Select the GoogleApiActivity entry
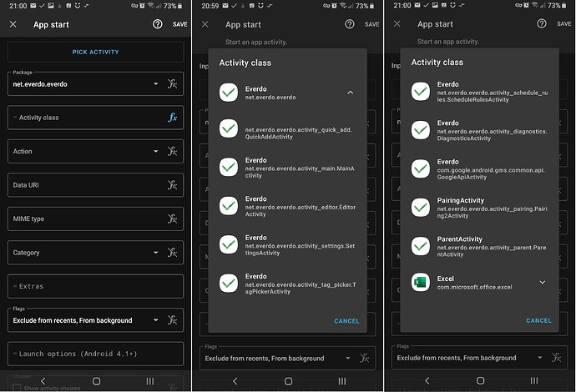 [479, 168]
